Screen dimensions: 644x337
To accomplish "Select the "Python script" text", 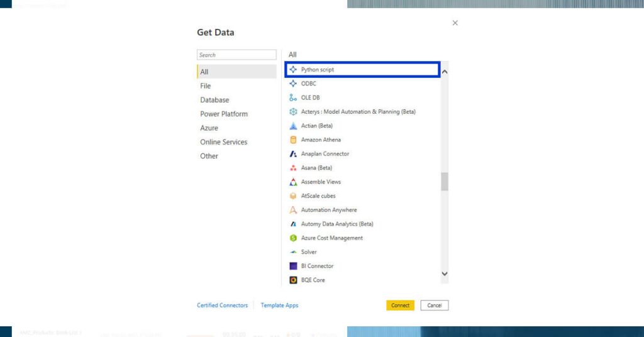I will pos(318,70).
